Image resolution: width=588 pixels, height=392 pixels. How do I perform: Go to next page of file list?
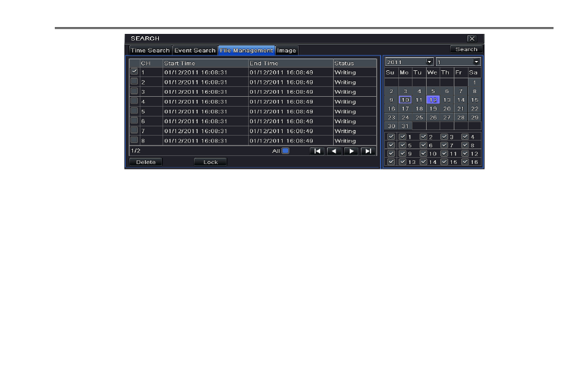(351, 151)
